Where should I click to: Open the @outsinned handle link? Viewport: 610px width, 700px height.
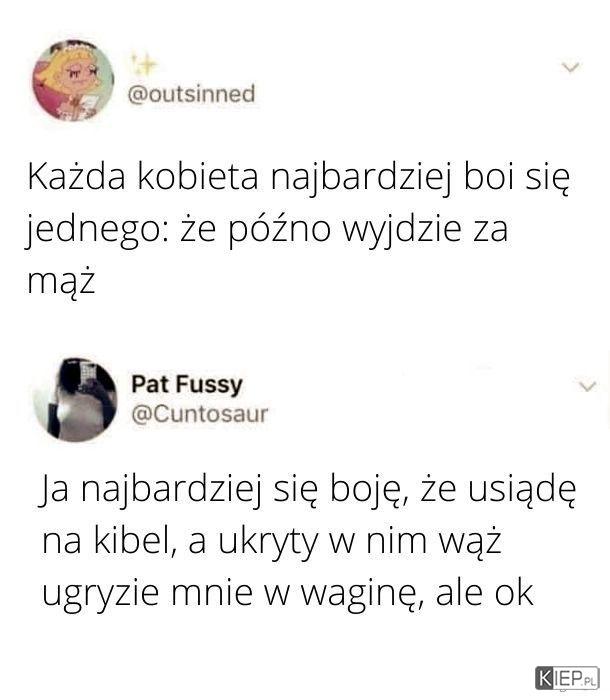191,94
